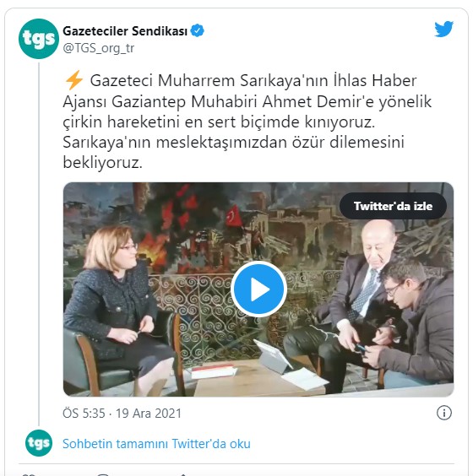Click the small tgs avatar near the conversation link
473x476 pixels.
pyautogui.click(x=39, y=443)
